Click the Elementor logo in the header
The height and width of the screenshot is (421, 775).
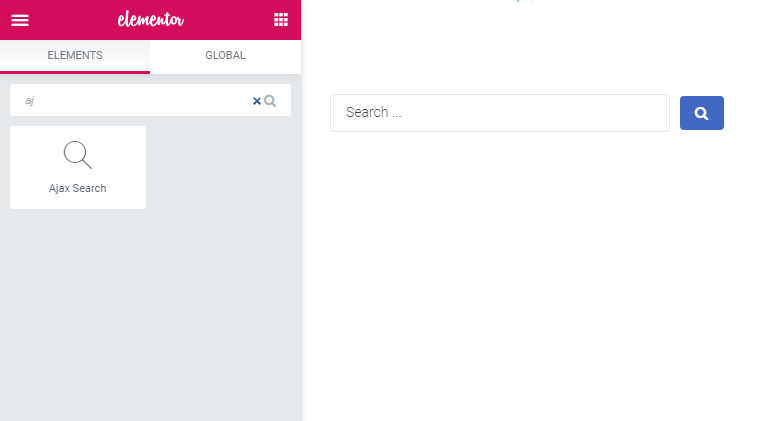point(151,20)
